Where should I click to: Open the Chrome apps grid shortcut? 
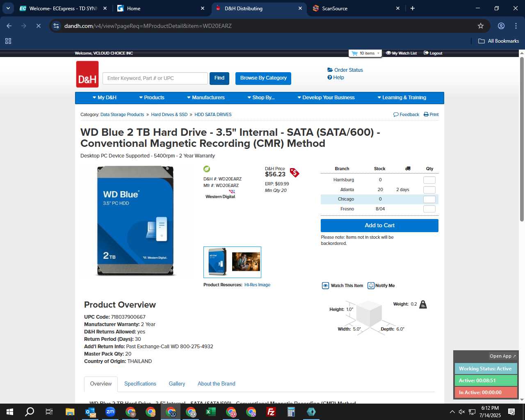(8, 41)
